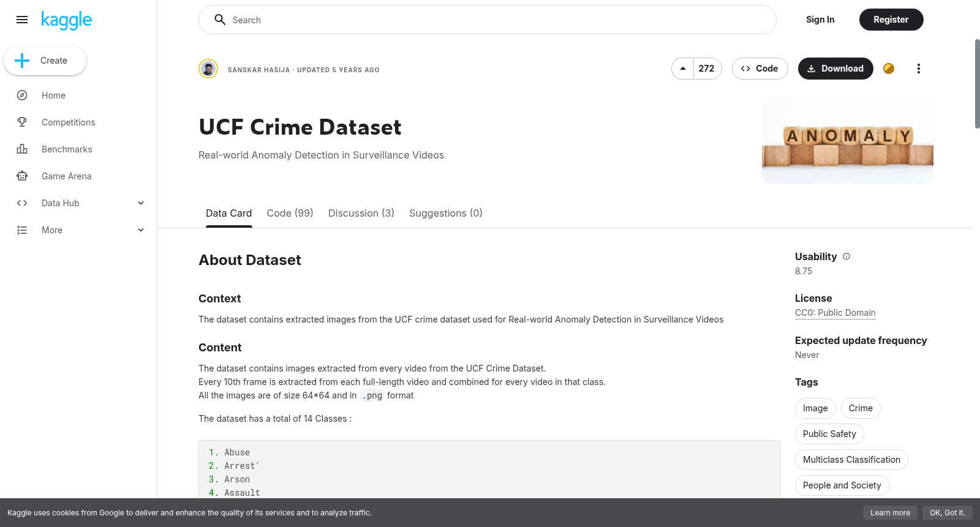Screen dimensions: 980x527
Task: Click the About Dataset heading
Action: (x=250, y=260)
